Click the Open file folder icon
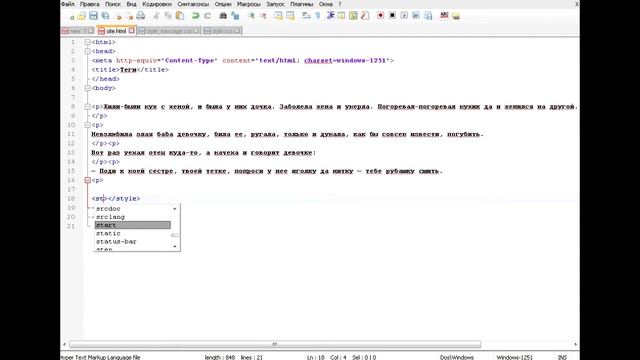The height and width of the screenshot is (360, 640). (82, 16)
